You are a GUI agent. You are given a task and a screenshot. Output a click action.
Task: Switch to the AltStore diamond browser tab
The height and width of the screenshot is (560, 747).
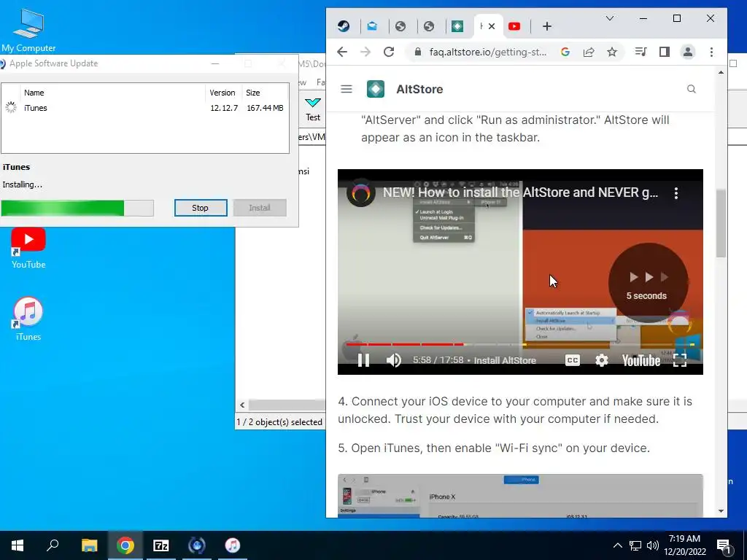(457, 26)
